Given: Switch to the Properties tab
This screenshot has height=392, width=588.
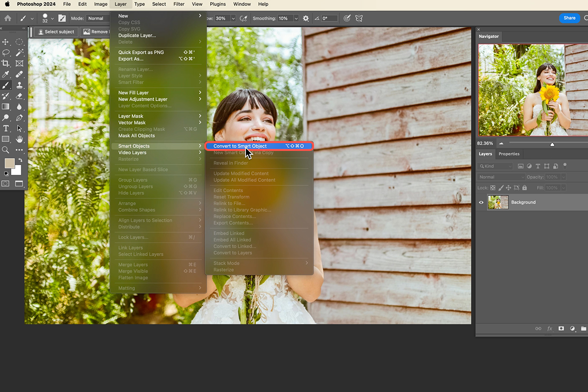Looking at the screenshot, I should pos(509,153).
